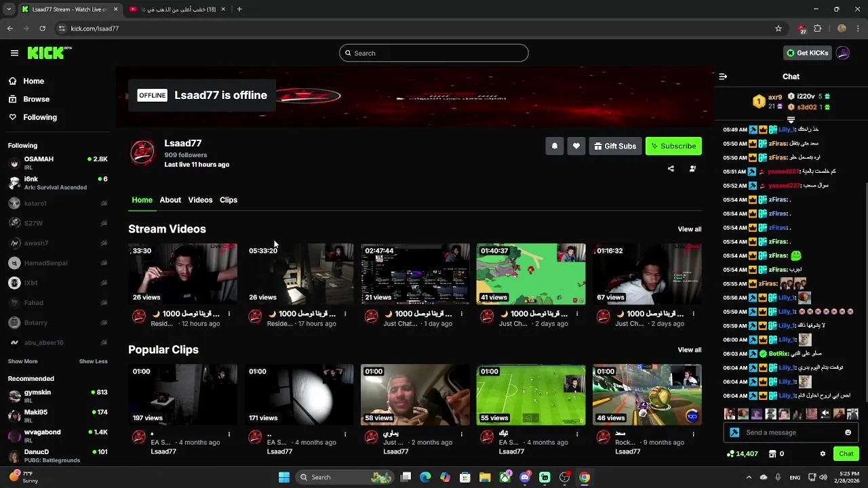This screenshot has width=868, height=488.
Task: Switch to the Clips tab
Action: pyautogui.click(x=229, y=200)
